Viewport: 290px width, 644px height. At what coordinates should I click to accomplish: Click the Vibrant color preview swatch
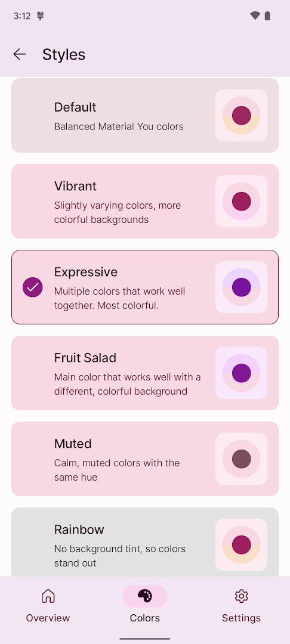[242, 202]
